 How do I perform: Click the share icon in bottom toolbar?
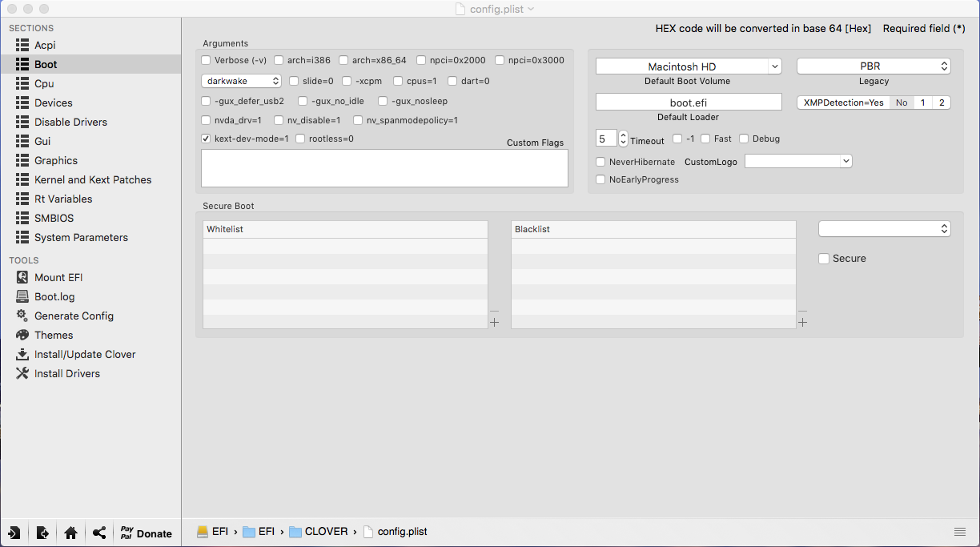[x=99, y=533]
